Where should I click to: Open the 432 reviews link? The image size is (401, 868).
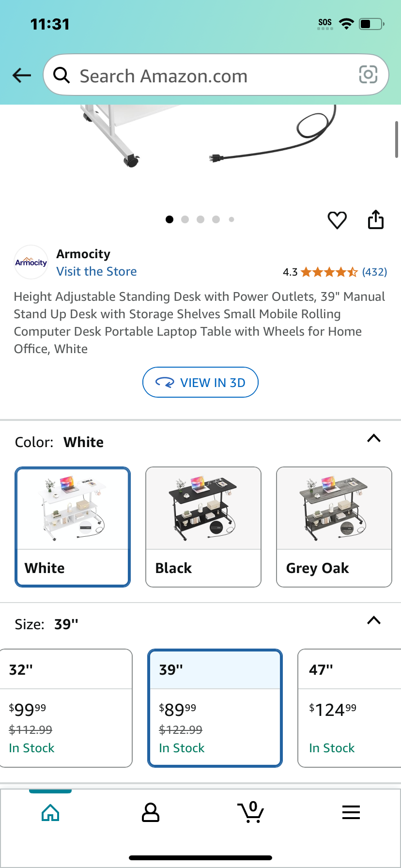(x=375, y=272)
